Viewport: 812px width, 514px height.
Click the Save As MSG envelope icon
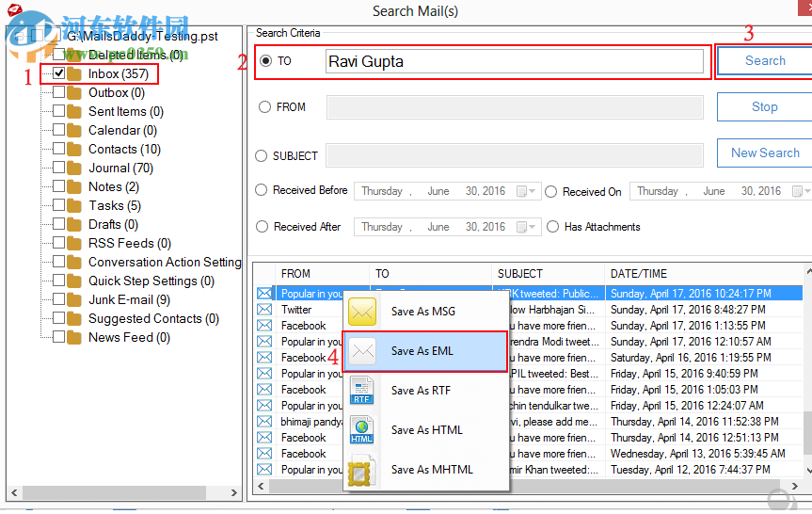(x=362, y=312)
